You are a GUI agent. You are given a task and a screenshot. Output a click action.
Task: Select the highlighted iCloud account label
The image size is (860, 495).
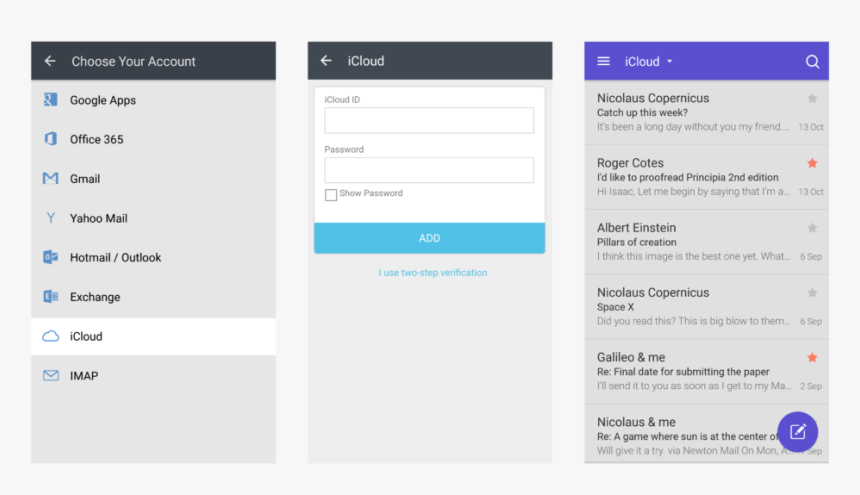(x=86, y=337)
